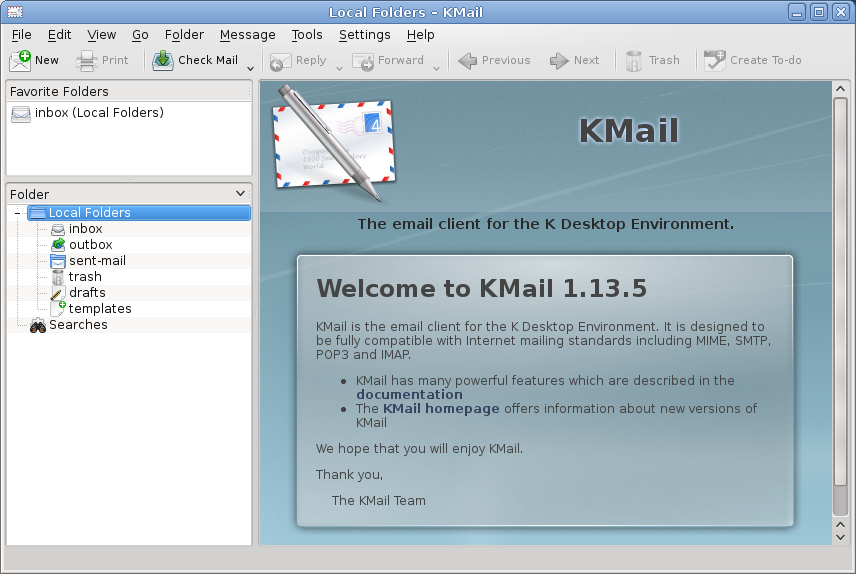Click the sent-mail folder icon
Viewport: 856px width, 574px height.
pos(58,261)
